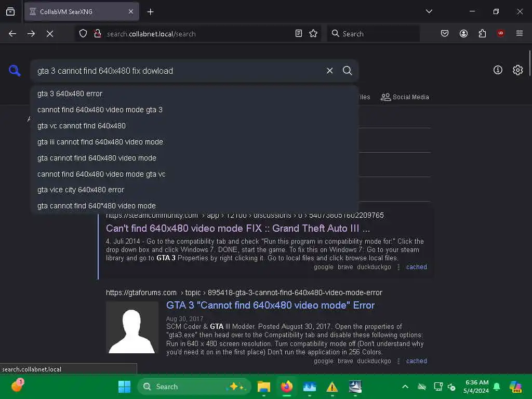Image resolution: width=532 pixels, height=399 pixels.
Task: Click the SearXNG query input field
Action: pos(178,71)
